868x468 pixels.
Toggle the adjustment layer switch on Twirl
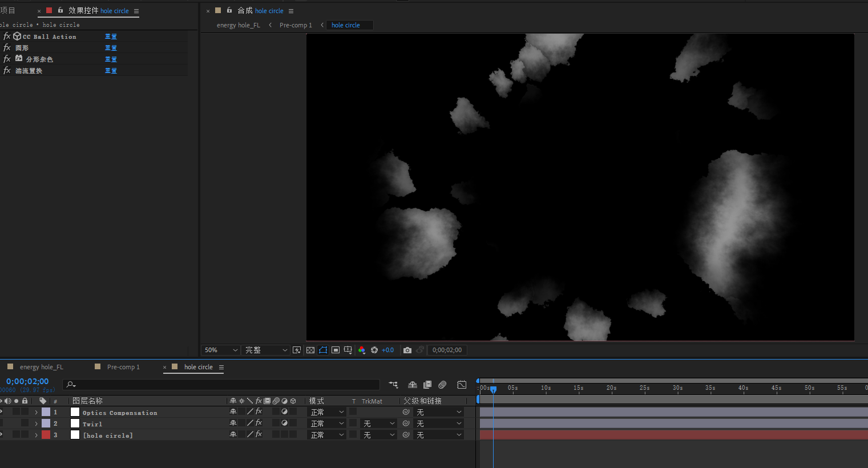click(x=284, y=423)
